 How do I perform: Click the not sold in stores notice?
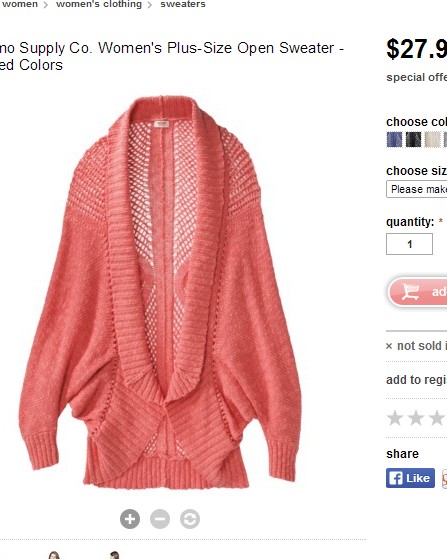point(416,345)
